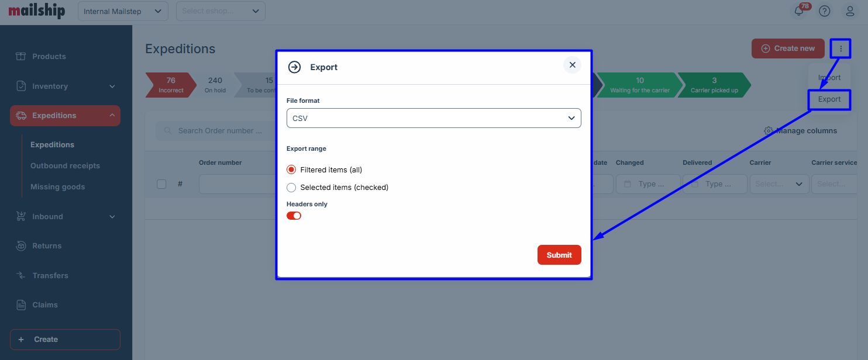Select the Selected items (checked) radio option
Viewport: 868px width, 360px height.
point(291,188)
